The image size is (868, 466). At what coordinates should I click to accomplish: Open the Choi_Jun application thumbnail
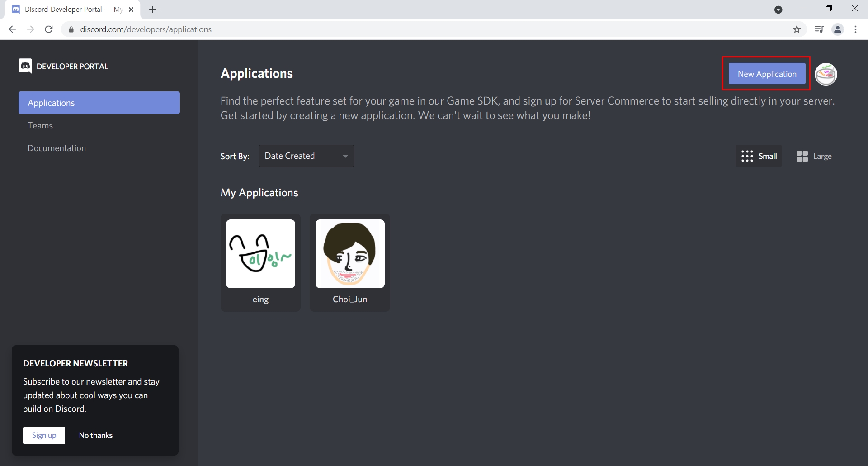point(350,254)
